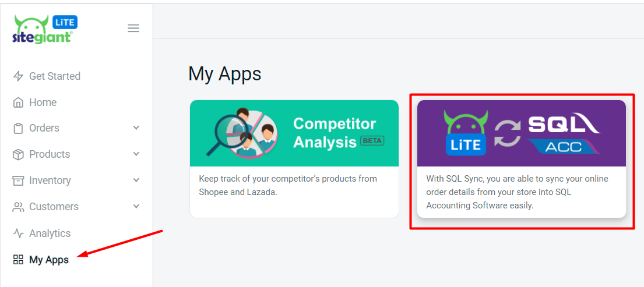The width and height of the screenshot is (644, 287).
Task: Click the Products box icon
Action: click(x=18, y=154)
